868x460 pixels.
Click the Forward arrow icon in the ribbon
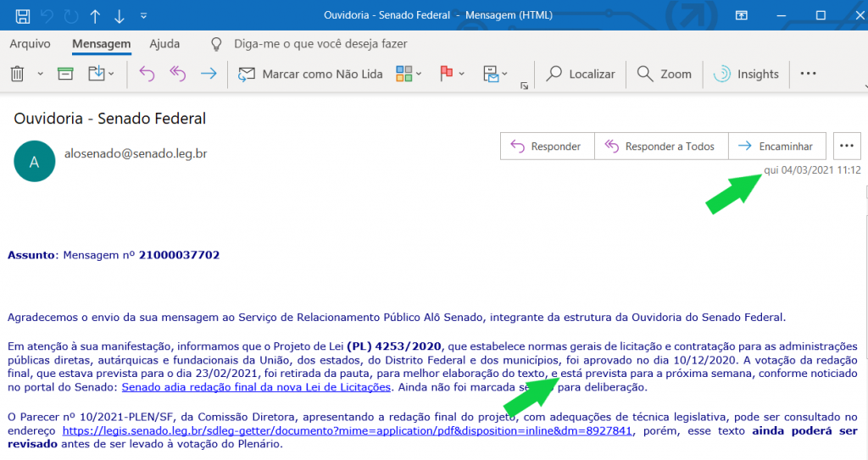point(208,74)
